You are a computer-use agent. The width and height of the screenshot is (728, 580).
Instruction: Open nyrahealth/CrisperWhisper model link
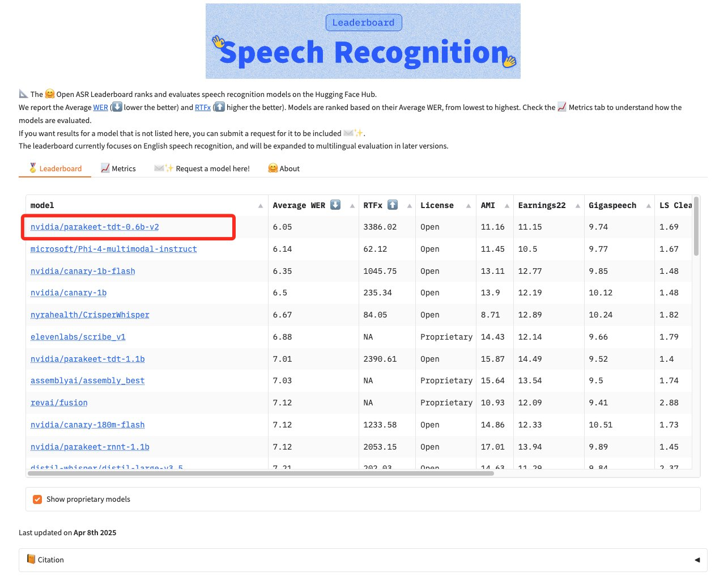pos(90,315)
